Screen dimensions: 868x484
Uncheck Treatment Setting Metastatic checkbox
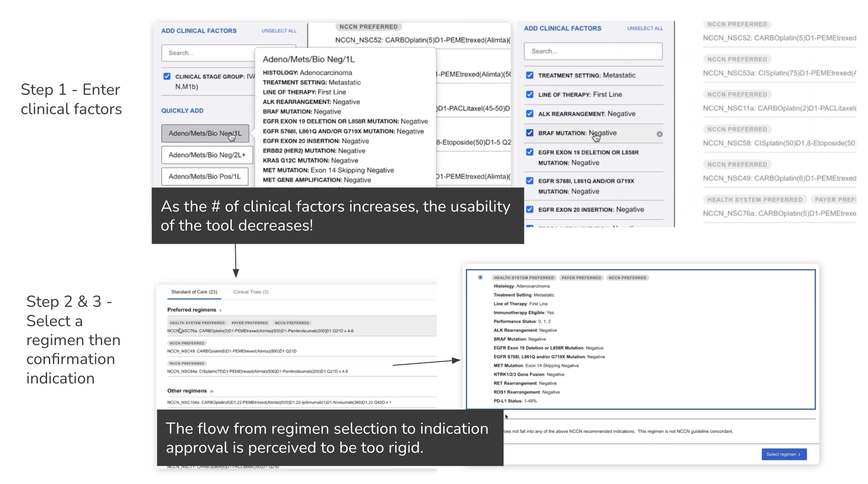tap(530, 75)
